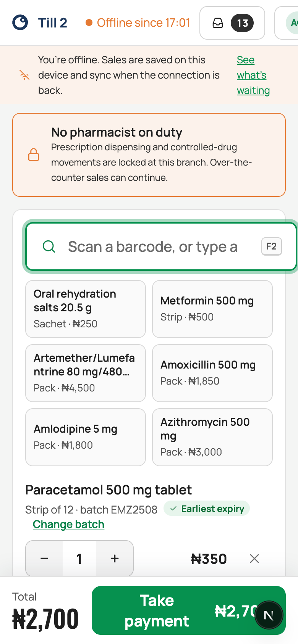This screenshot has height=644, width=298.
Task: Open the inbox tray with 13 pending
Action: point(232,23)
